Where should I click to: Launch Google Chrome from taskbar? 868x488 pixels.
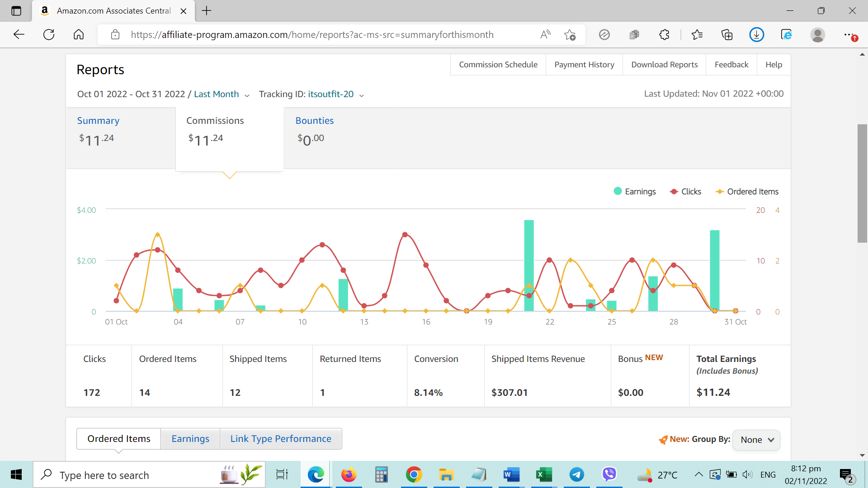(414, 474)
